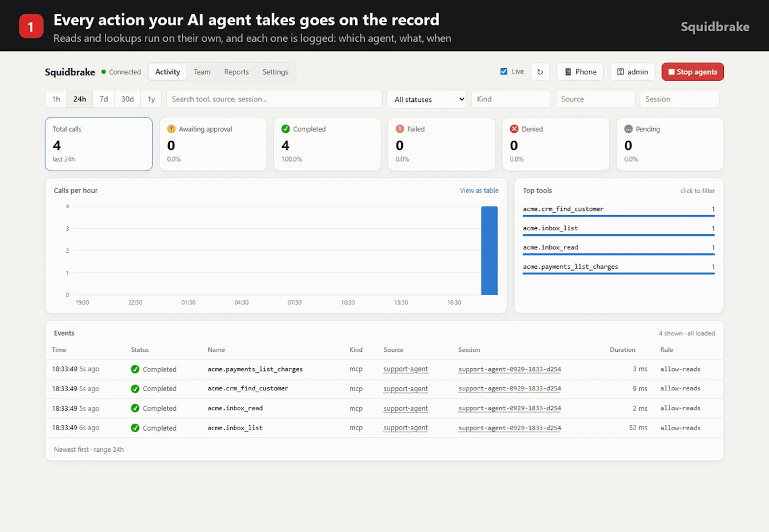The image size is (769, 532).
Task: Select the Total calls card
Action: pos(99,144)
